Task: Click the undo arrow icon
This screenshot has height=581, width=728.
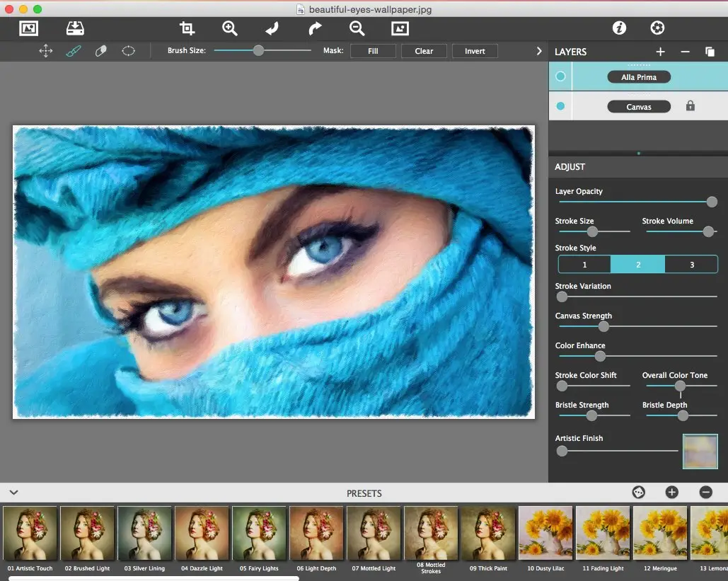Action: pos(272,28)
